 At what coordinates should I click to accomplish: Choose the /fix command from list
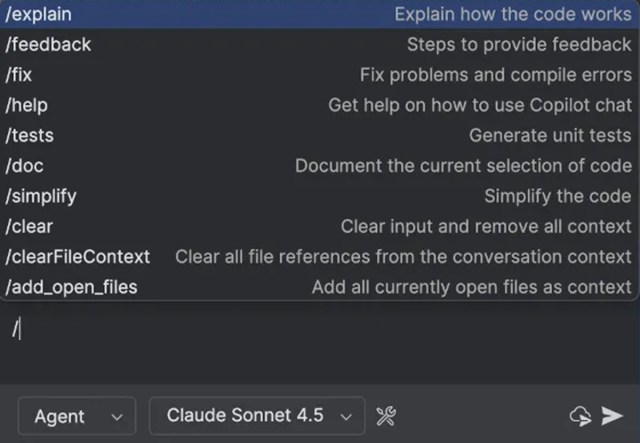coord(20,75)
